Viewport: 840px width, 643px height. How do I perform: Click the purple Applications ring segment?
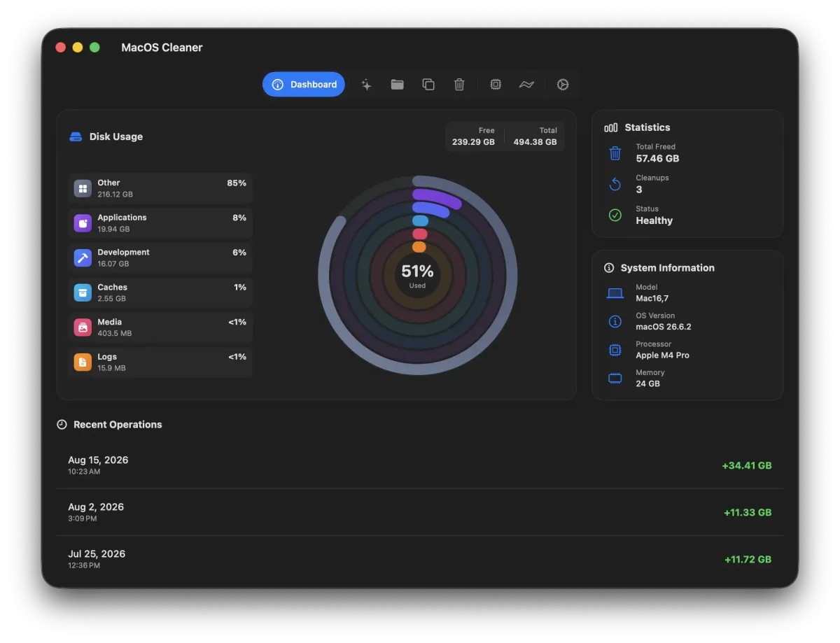437,197
